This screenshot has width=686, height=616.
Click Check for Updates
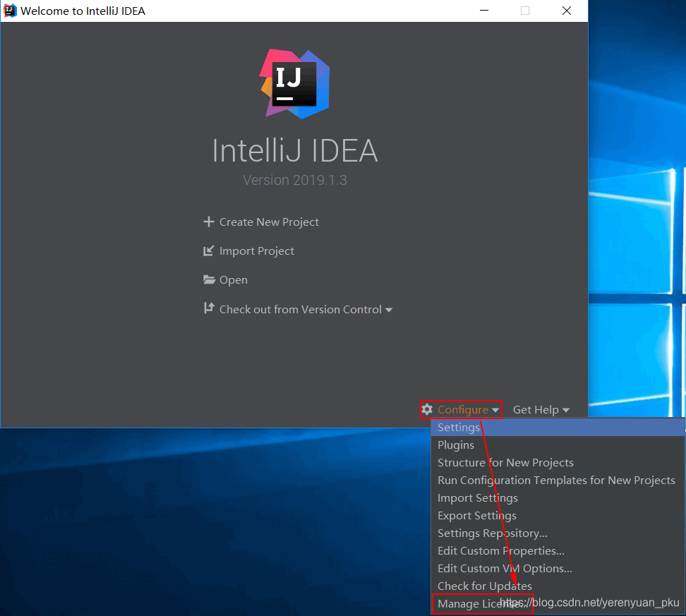coord(558,586)
